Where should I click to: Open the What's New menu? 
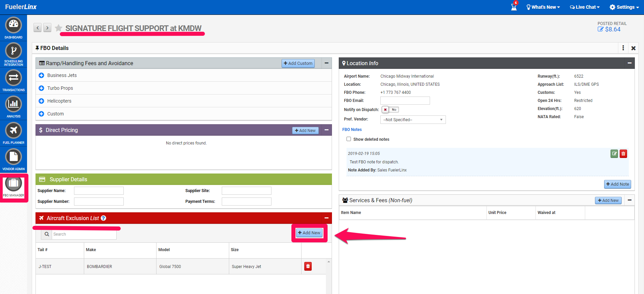543,7
